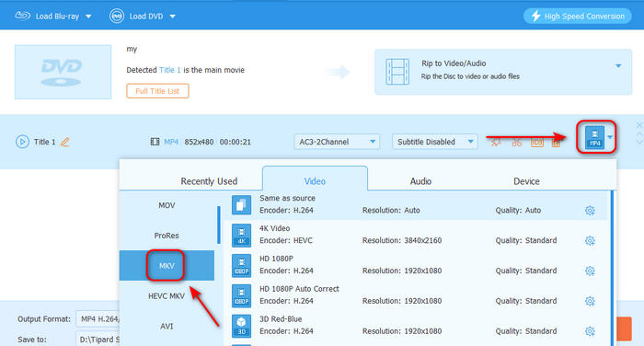Select MKV format in the list

pos(167,265)
